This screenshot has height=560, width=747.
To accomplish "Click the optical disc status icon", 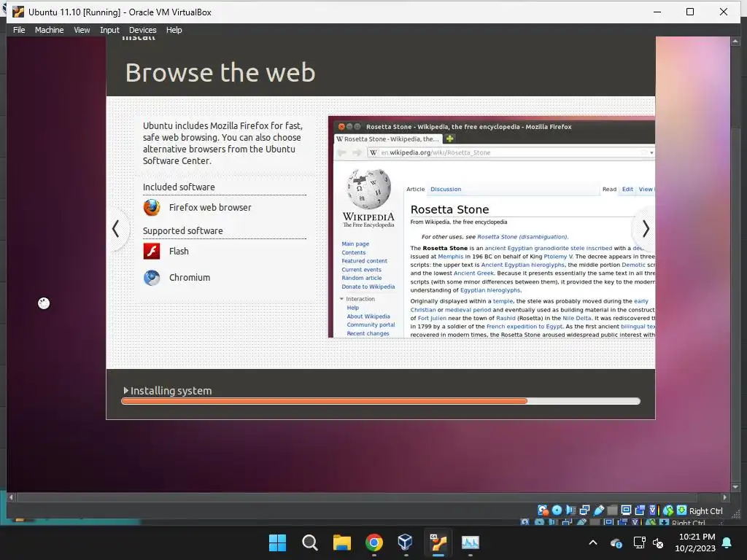I will [557, 510].
